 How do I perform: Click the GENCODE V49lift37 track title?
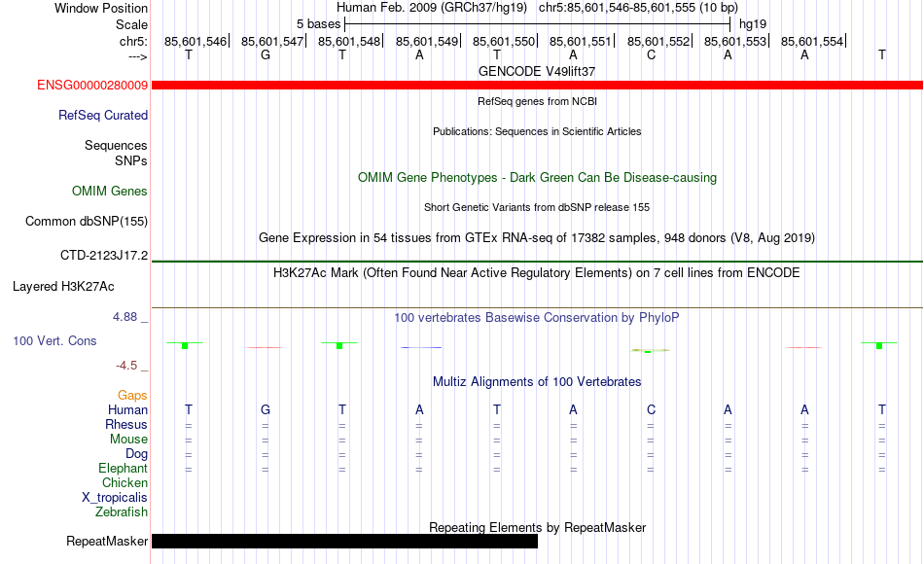pyautogui.click(x=537, y=71)
